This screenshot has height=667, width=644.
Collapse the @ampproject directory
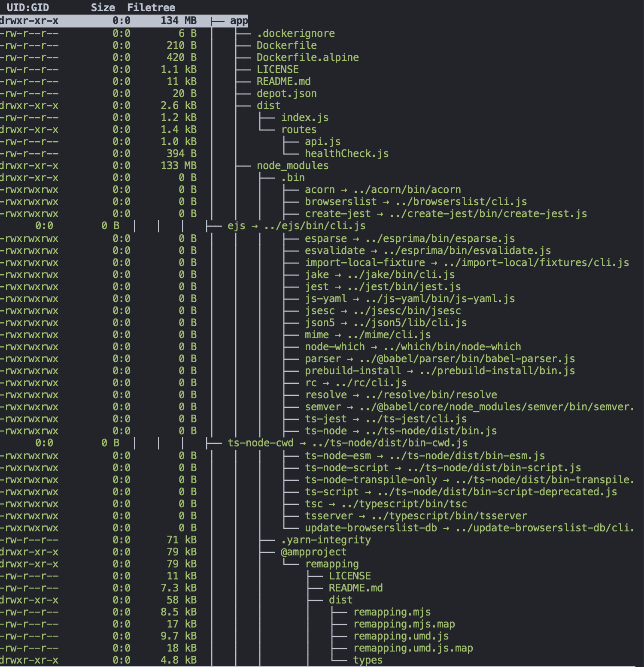pos(313,552)
